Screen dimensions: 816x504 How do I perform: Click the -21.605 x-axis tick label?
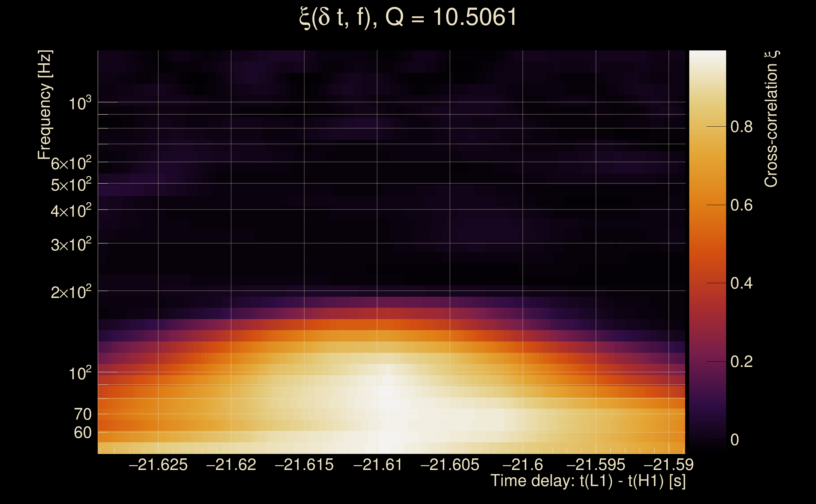pyautogui.click(x=450, y=465)
